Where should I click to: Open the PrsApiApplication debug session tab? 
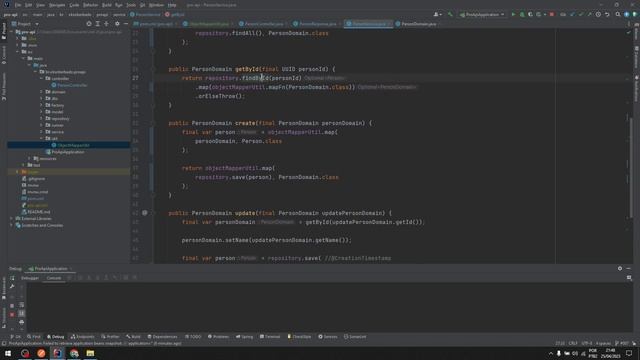pos(50,269)
